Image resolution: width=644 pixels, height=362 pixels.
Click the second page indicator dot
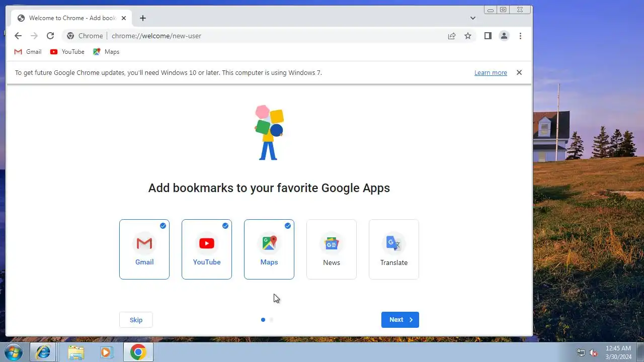(272, 320)
